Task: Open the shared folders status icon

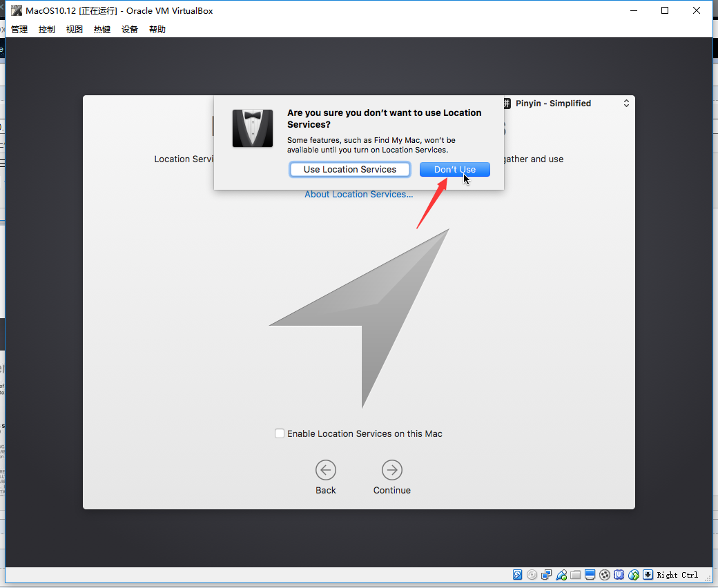Action: click(576, 575)
